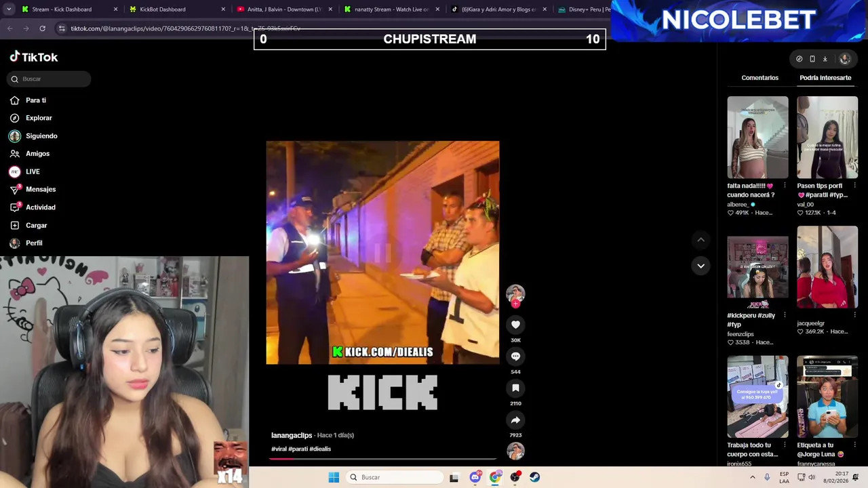The height and width of the screenshot is (488, 868).
Task: Open the #kickperu #zully recommended video thumbnail
Action: click(x=757, y=267)
